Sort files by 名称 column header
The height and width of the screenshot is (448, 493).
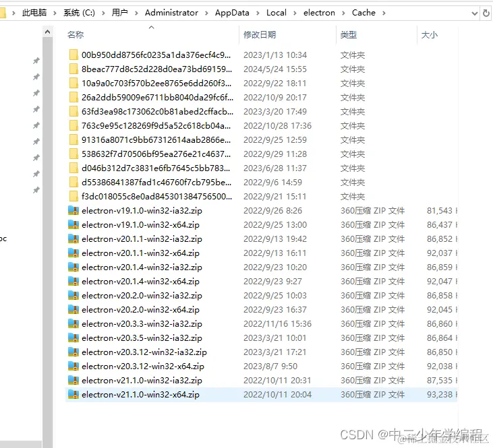pos(76,34)
